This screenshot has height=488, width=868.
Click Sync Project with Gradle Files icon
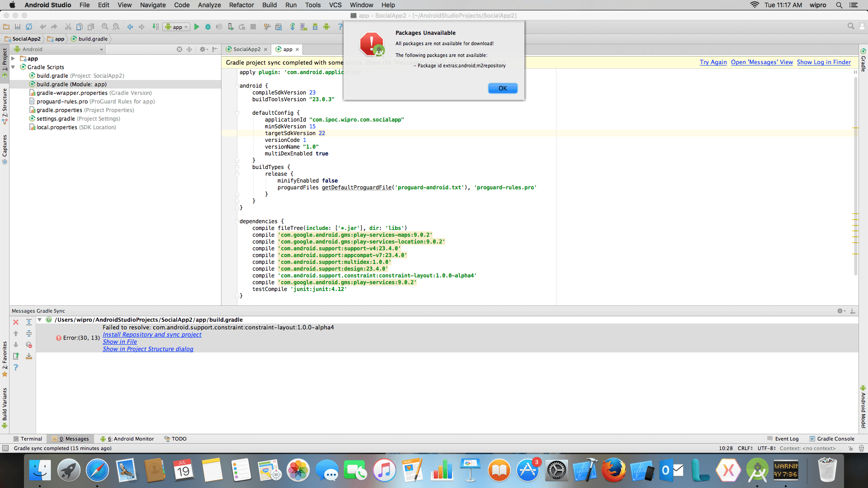point(292,27)
